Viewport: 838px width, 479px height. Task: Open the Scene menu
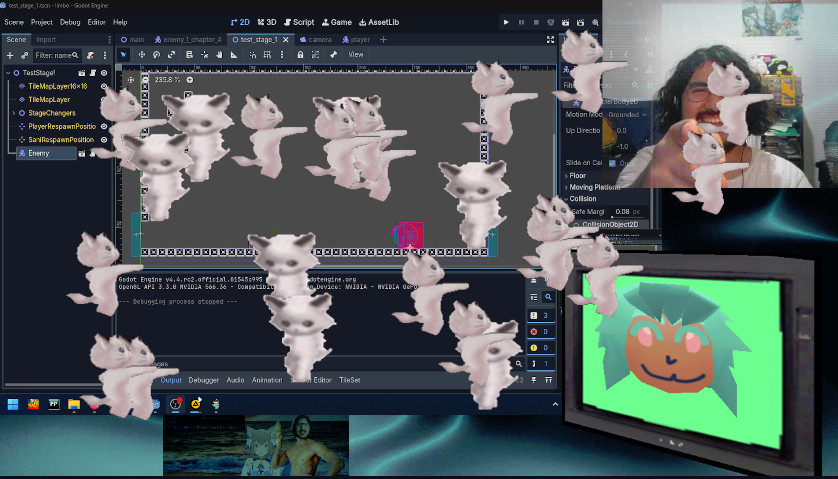click(14, 22)
